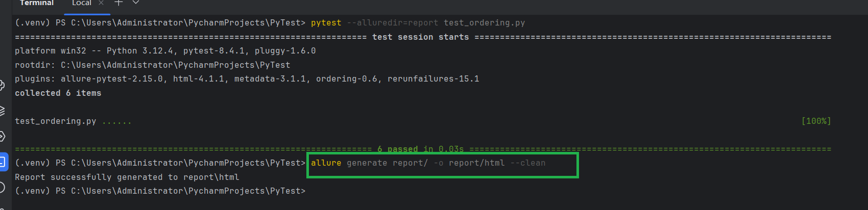Expand the terminal shell options chevron
Viewport: 868px width, 210px height.
(x=136, y=3)
